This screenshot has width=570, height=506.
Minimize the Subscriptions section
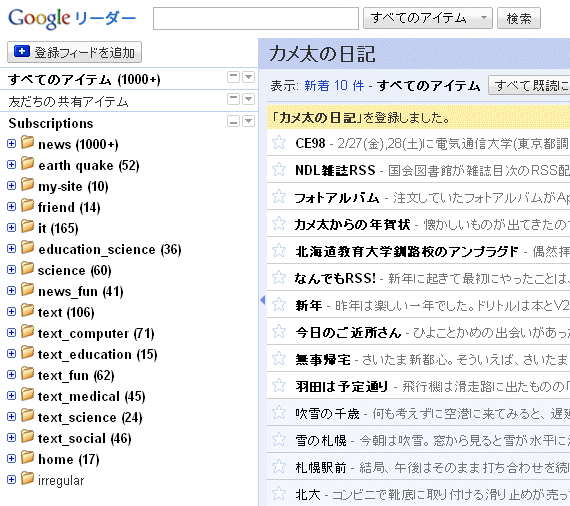[x=233, y=121]
